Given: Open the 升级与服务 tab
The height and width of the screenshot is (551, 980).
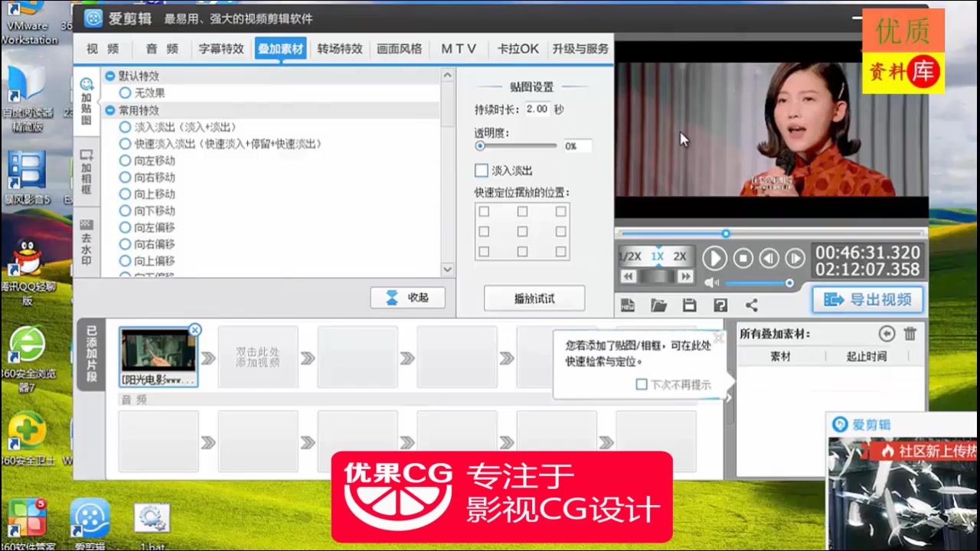Looking at the screenshot, I should pos(580,48).
